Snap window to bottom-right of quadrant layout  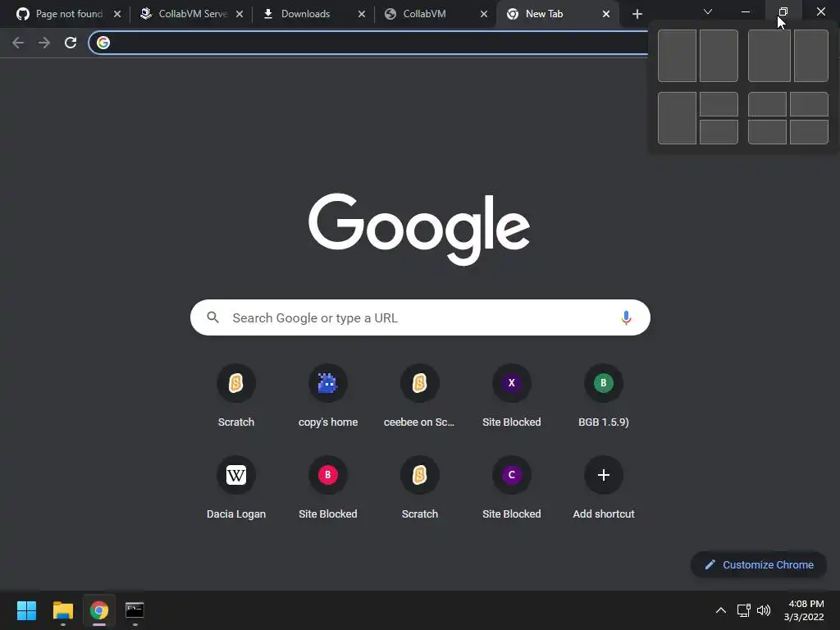pos(809,132)
